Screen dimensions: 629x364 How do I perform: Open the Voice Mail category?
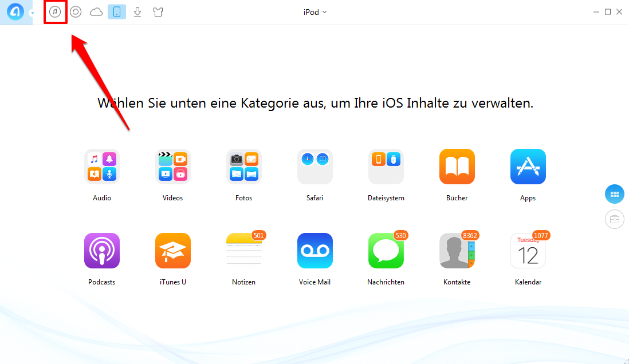click(x=315, y=251)
